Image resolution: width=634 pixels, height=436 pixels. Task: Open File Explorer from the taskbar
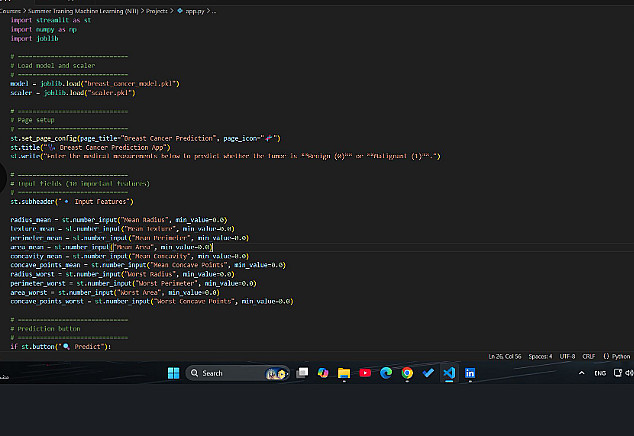[x=344, y=373]
